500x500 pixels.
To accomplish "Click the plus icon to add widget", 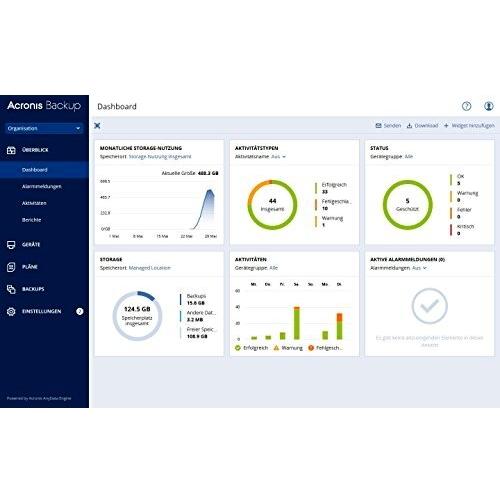I will [x=446, y=126].
